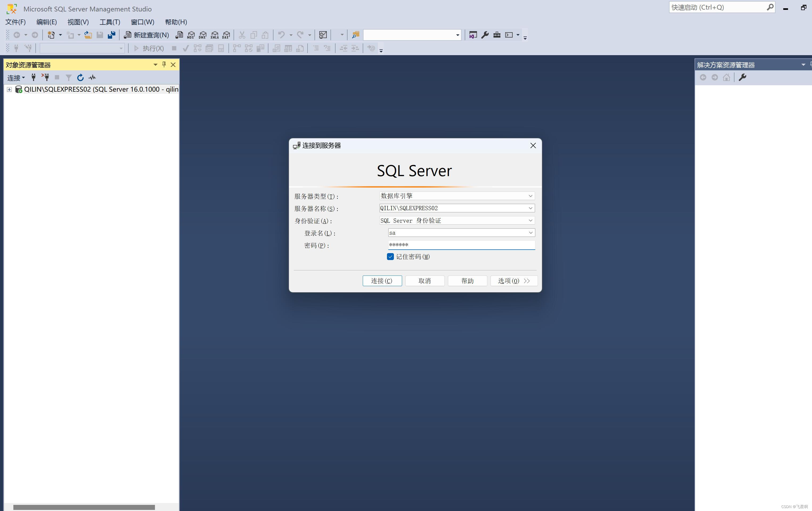This screenshot has width=812, height=511.
Task: Click the open file folder icon
Action: point(88,35)
